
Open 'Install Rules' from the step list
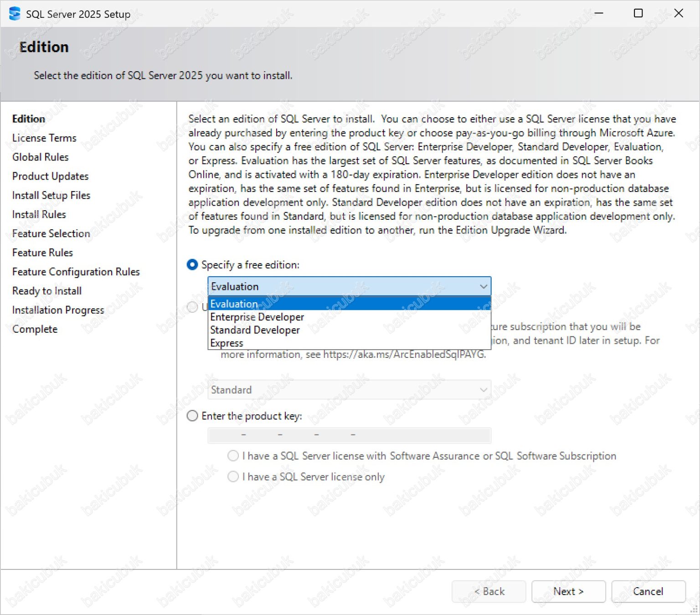pyautogui.click(x=38, y=214)
